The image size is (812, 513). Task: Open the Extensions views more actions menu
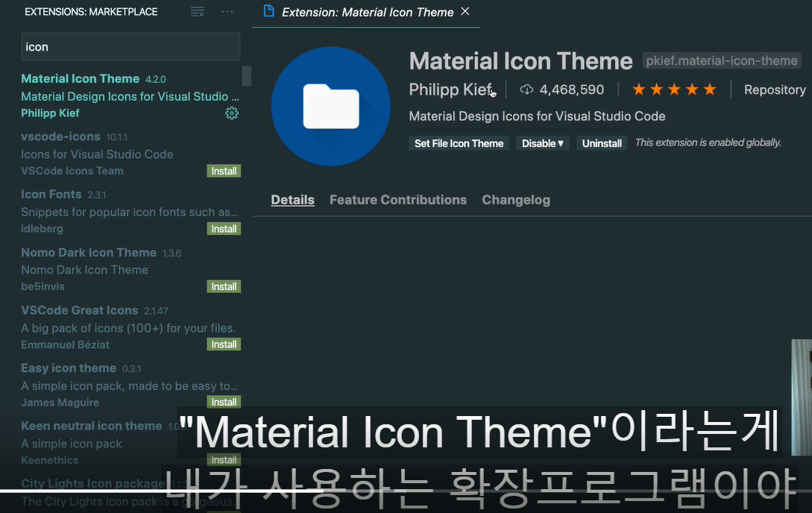(227, 11)
